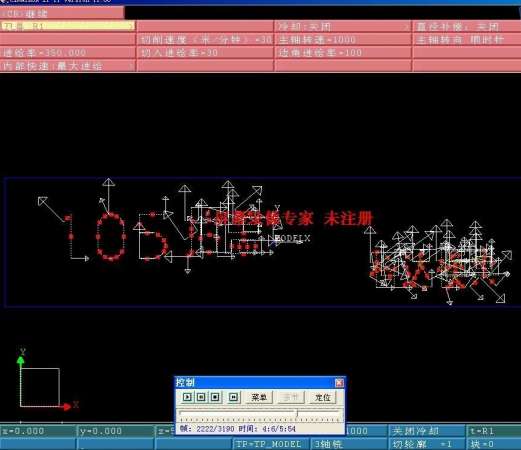Screen dimensions: 521x450
Task: Click the 块=0 status bar entry
Action: [x=494, y=444]
